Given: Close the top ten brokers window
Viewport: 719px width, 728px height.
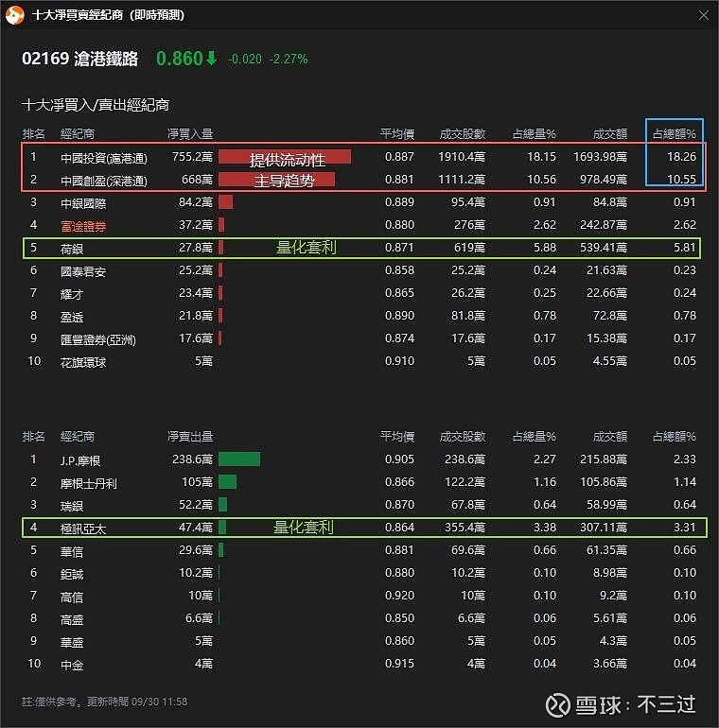Looking at the screenshot, I should 704,15.
